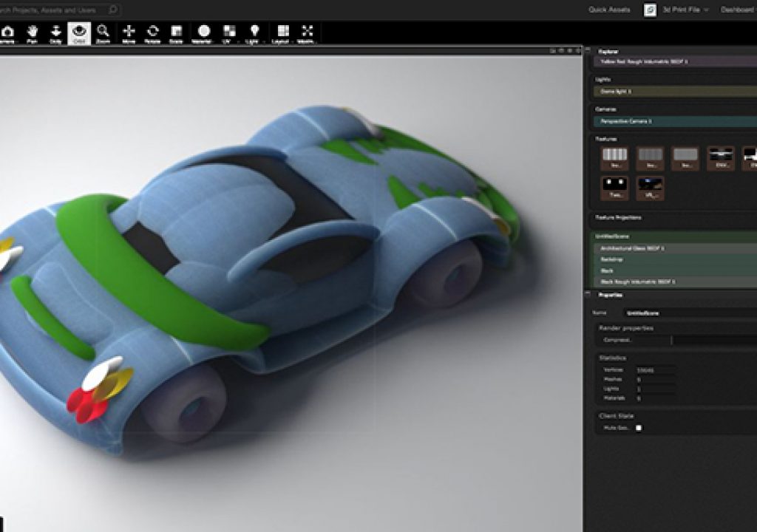The width and height of the screenshot is (757, 532).
Task: Click the Lights statistic value
Action: [x=655, y=389]
